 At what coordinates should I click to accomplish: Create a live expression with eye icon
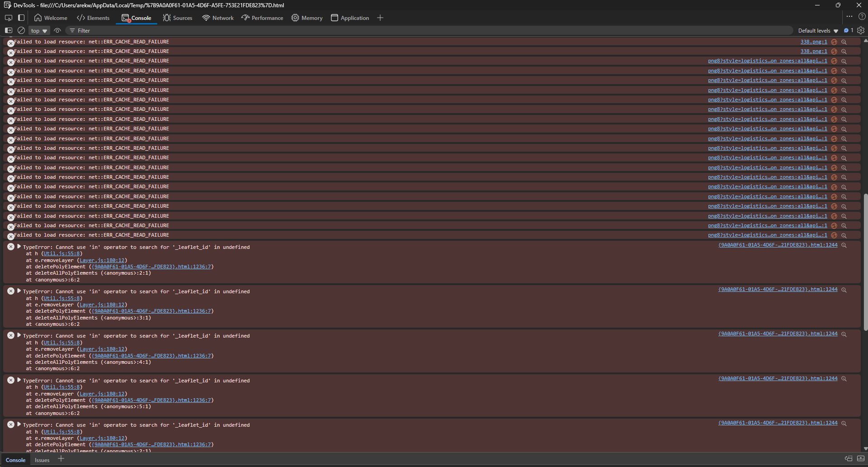pos(57,30)
